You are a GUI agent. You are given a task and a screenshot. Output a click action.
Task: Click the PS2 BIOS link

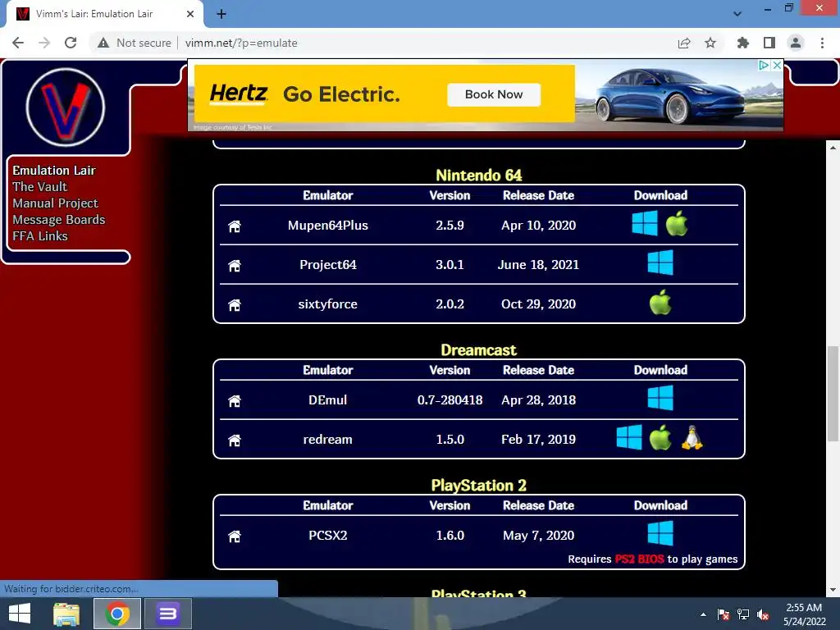639,559
